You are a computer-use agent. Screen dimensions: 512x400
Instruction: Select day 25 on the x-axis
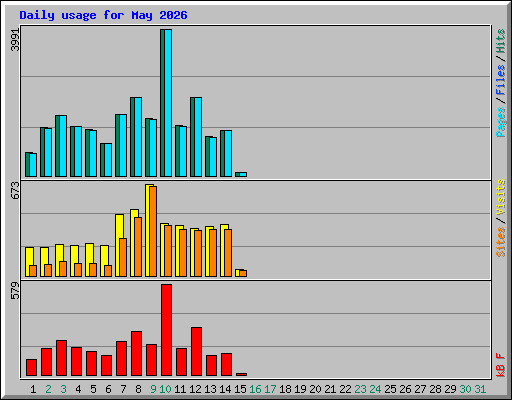pos(390,389)
